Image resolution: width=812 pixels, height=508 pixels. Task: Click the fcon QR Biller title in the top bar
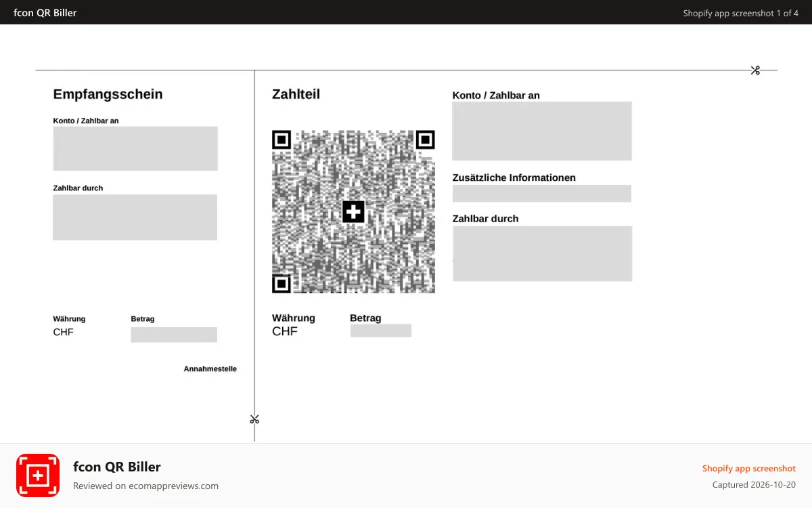pyautogui.click(x=45, y=12)
